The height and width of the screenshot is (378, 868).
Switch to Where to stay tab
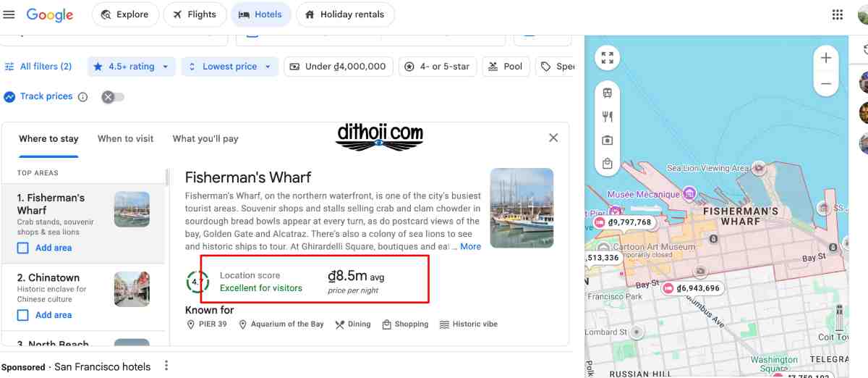tap(48, 139)
